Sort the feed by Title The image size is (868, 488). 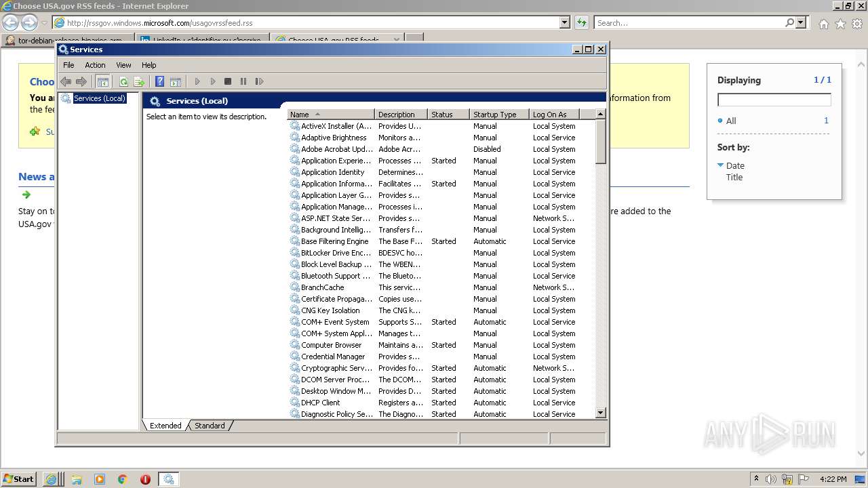point(734,177)
